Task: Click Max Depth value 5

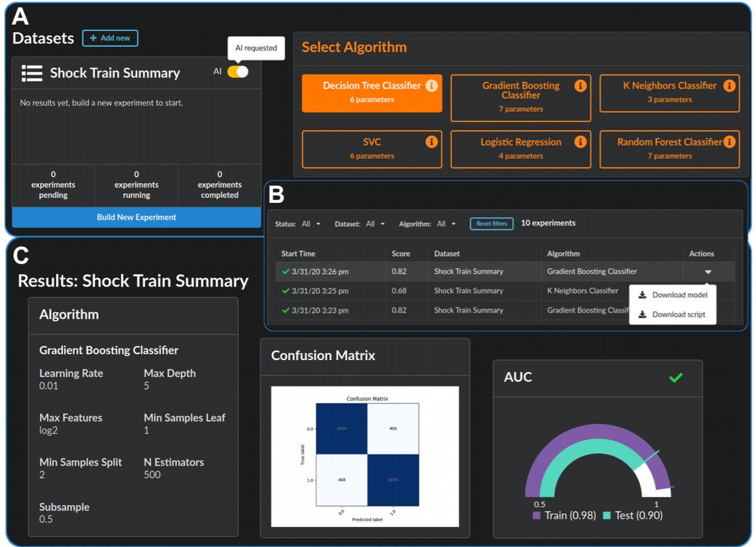Action: click(147, 385)
